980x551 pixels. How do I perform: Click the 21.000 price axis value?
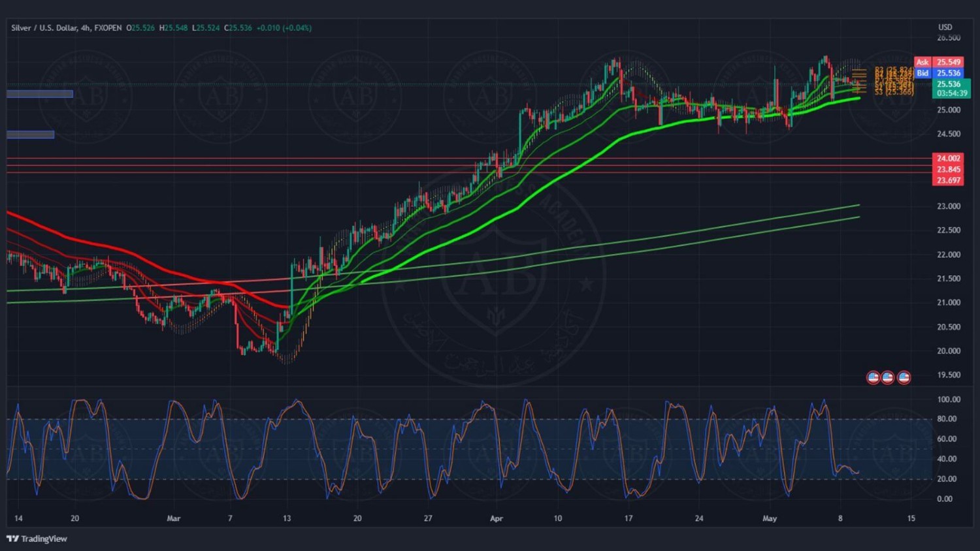(949, 303)
